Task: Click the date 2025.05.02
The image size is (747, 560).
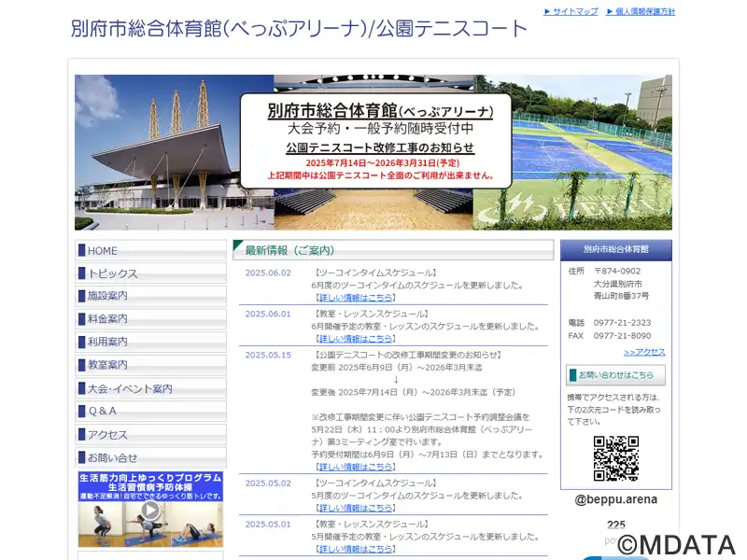Action: pyautogui.click(x=268, y=483)
